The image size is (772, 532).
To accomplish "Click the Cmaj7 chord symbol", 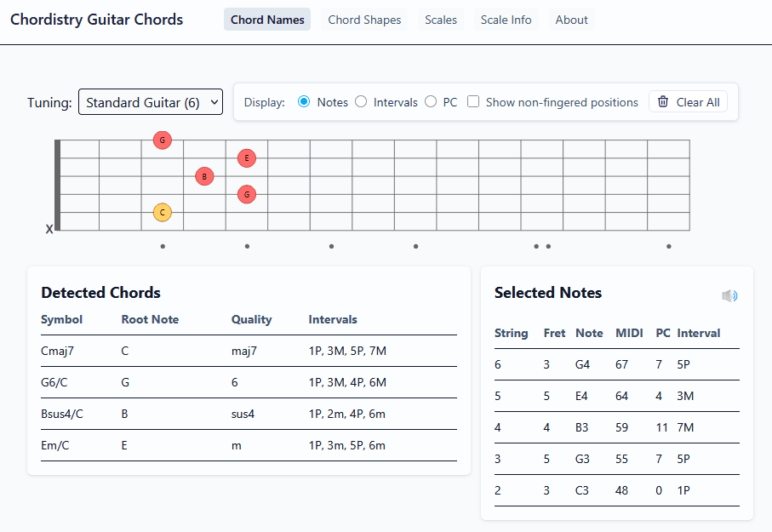I will [x=55, y=351].
